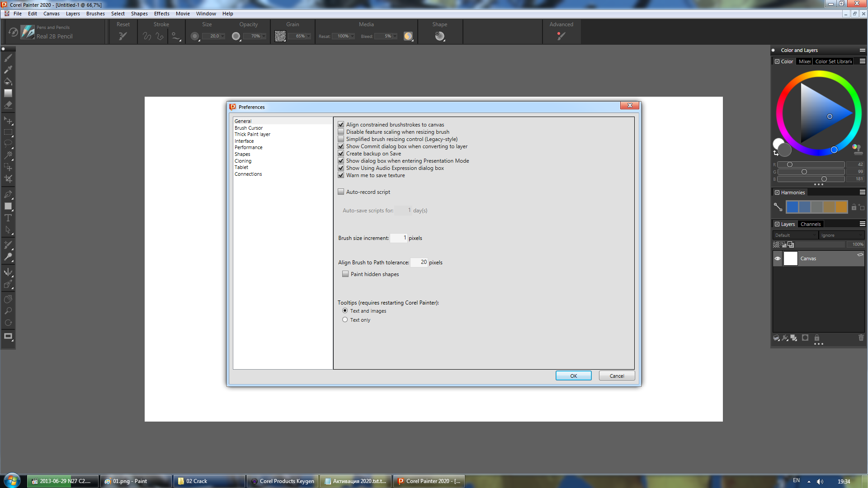The image size is (868, 488).
Task: Open the Ignore composite depth dropdown
Action: coord(841,235)
